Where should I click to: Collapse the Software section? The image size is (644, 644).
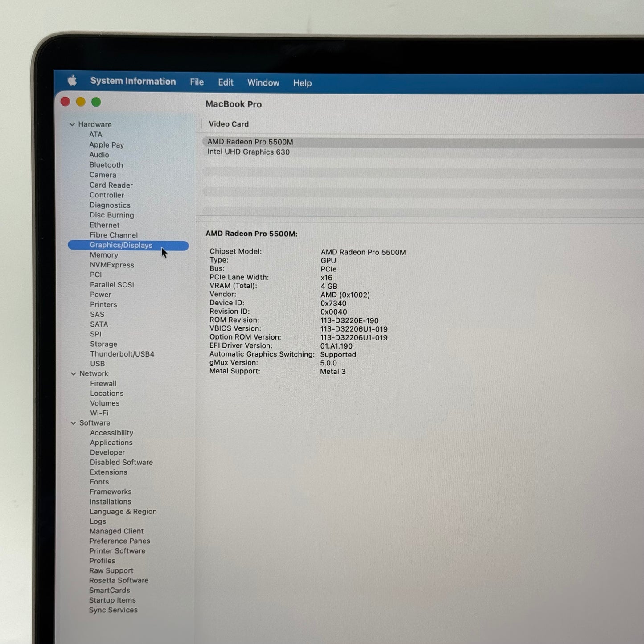coord(74,423)
